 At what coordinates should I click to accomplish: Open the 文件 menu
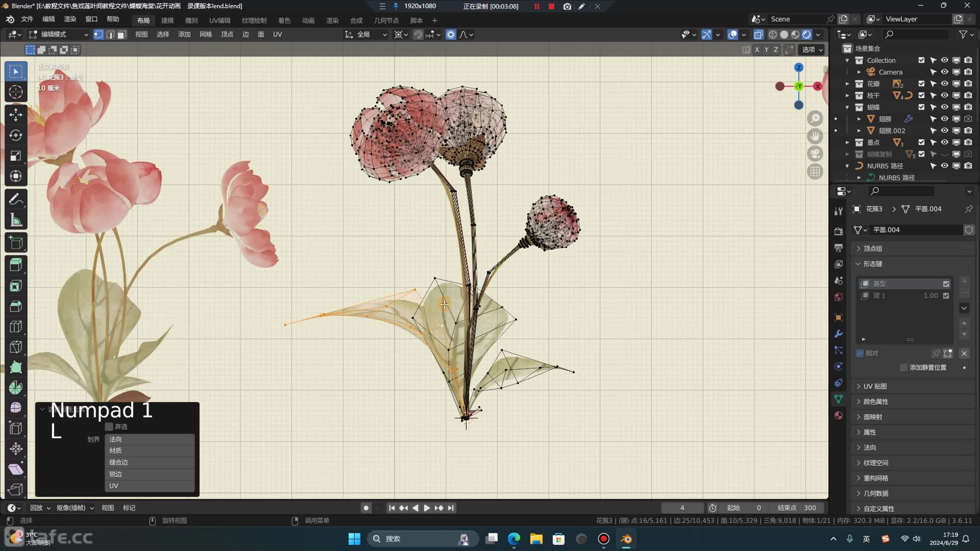(27, 19)
